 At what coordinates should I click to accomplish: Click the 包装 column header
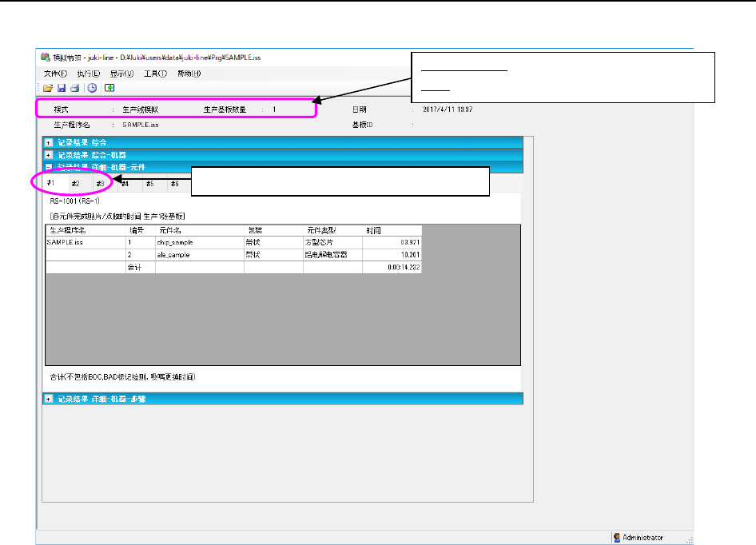click(273, 230)
